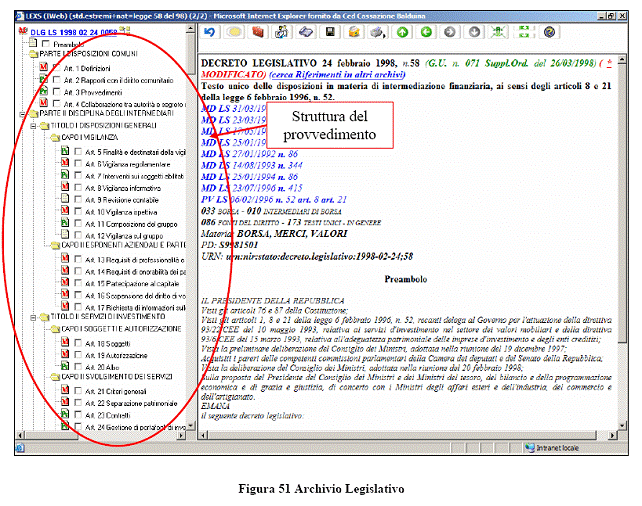Image resolution: width=642 pixels, height=506 pixels.
Task: Click the green up arrow button
Action: click(402, 32)
